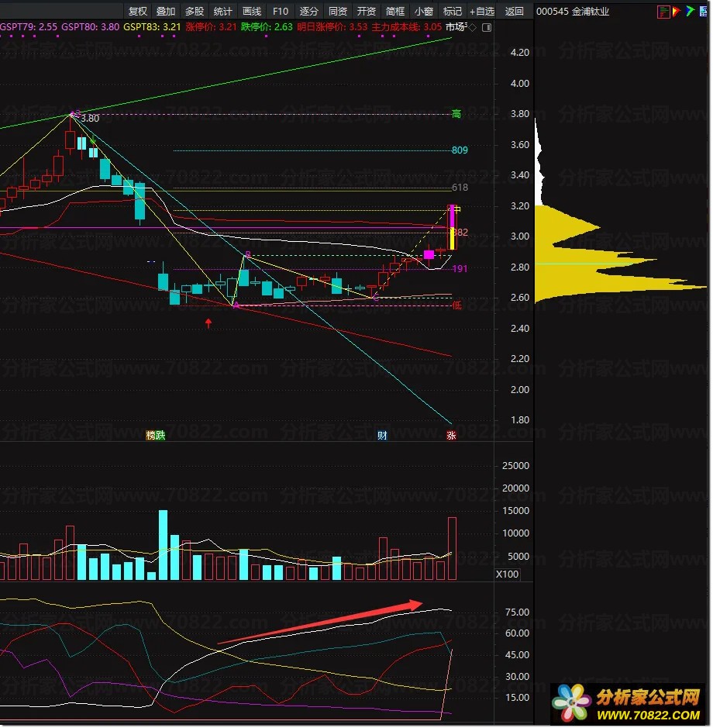Image resolution: width=713 pixels, height=728 pixels.
Task: Click the X100 volume unit label
Action: (x=507, y=574)
